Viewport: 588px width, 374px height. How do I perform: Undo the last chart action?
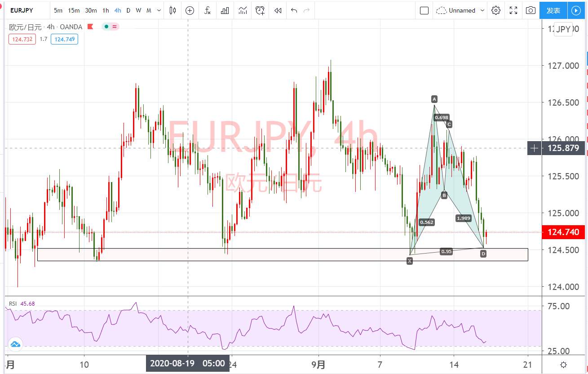pos(294,10)
